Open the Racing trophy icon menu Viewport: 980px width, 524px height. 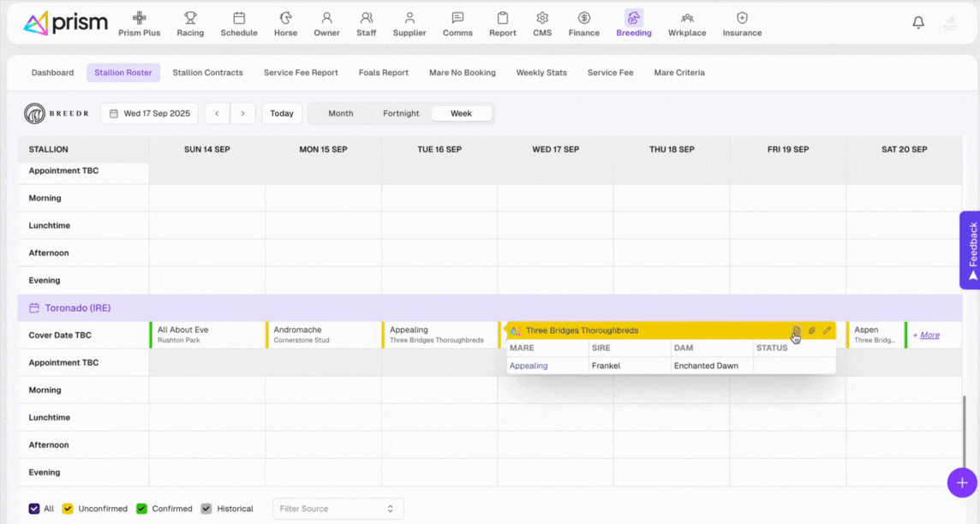click(190, 18)
